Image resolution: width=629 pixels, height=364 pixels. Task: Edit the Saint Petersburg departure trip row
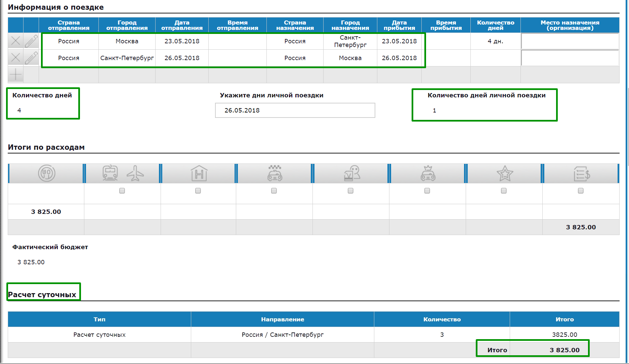point(31,58)
